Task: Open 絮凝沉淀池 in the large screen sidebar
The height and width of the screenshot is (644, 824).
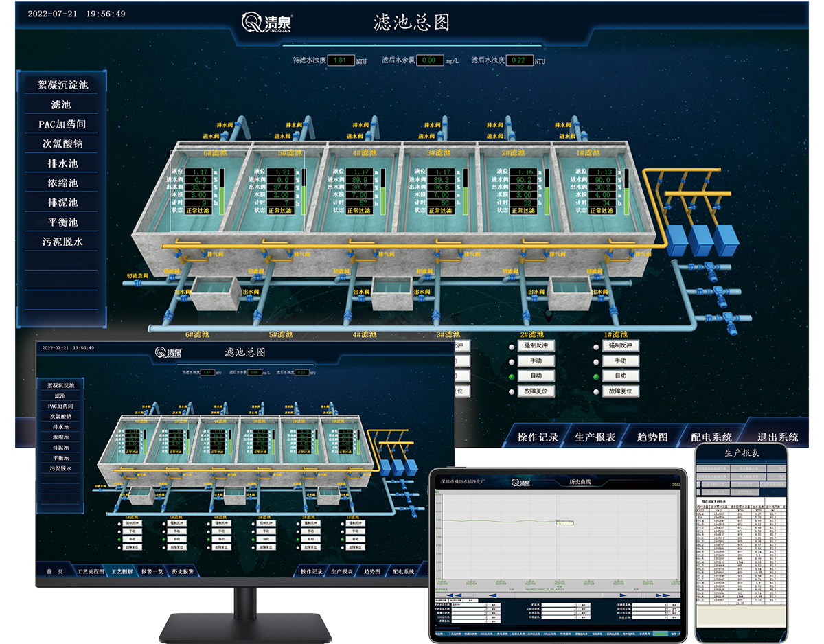Action: [x=62, y=85]
